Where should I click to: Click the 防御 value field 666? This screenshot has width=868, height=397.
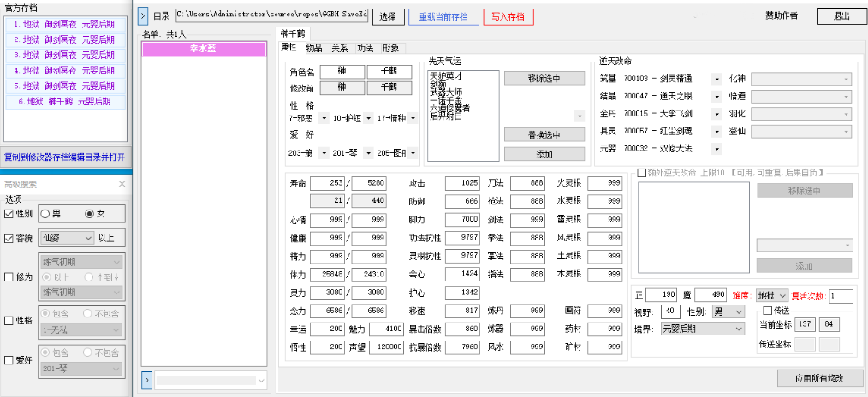[462, 201]
